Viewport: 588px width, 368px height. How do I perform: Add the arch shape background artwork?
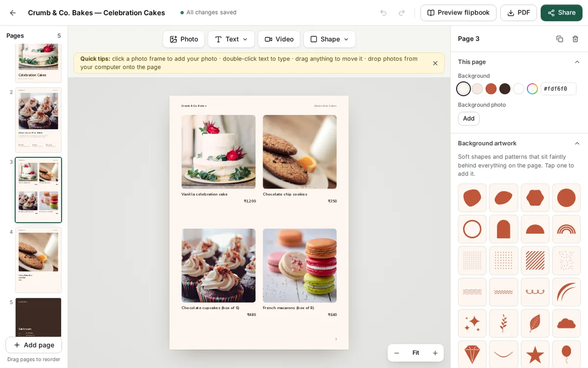click(x=504, y=229)
